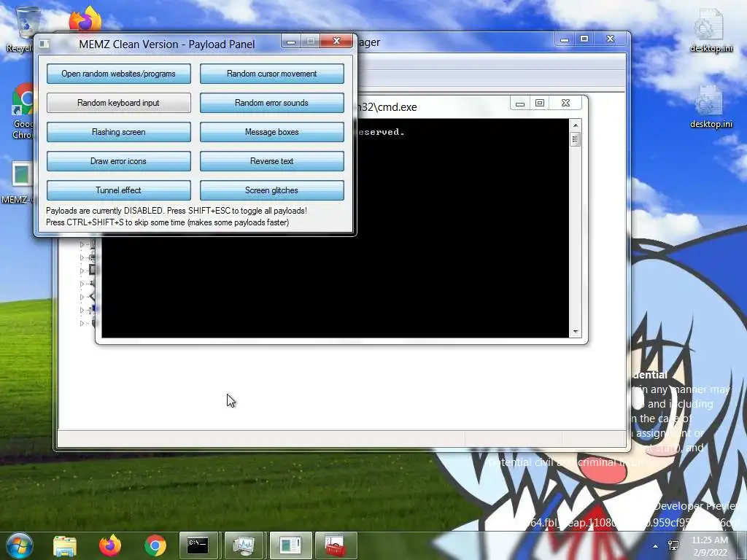Viewport: 747px width, 560px height.
Task: Toggle Random error sounds payload
Action: [271, 103]
